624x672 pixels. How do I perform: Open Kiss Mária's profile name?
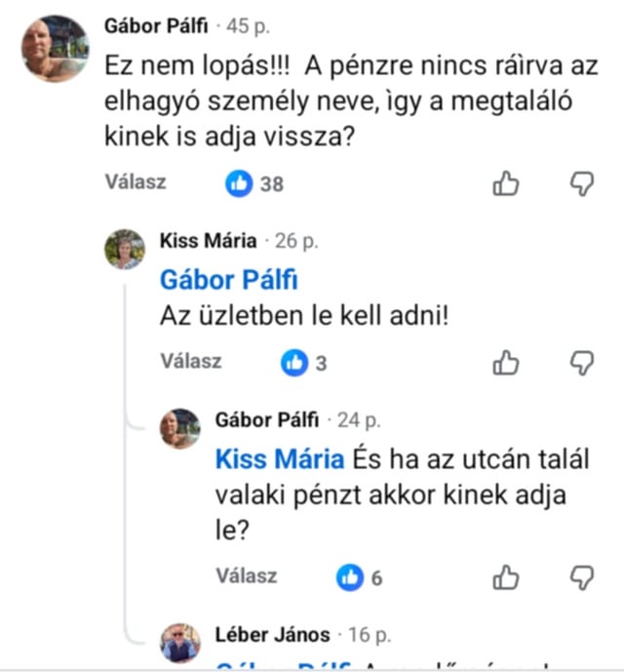208,241
